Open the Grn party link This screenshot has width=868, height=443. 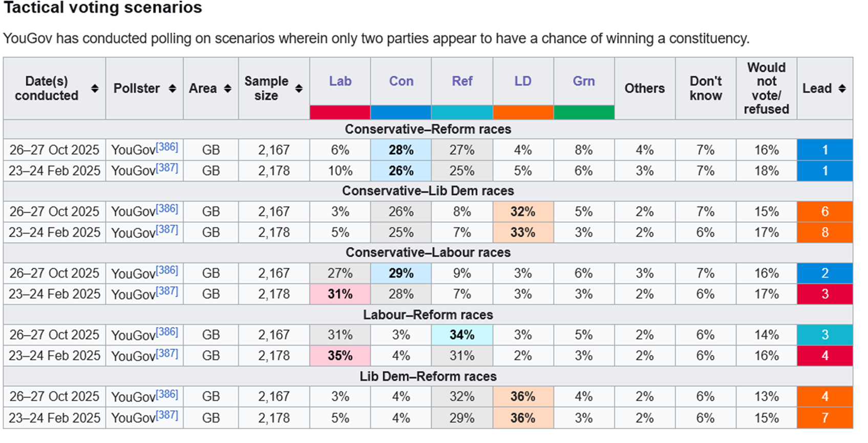coord(584,81)
